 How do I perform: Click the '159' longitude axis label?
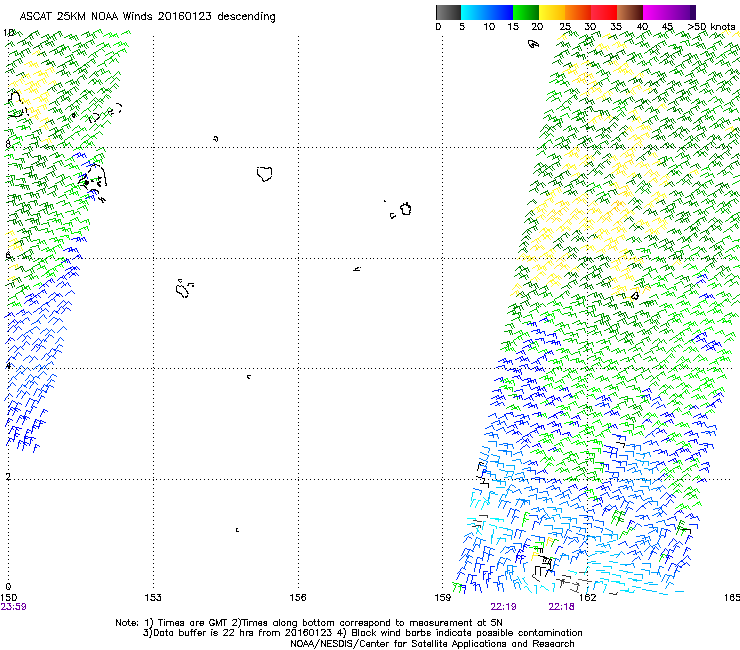click(x=443, y=598)
